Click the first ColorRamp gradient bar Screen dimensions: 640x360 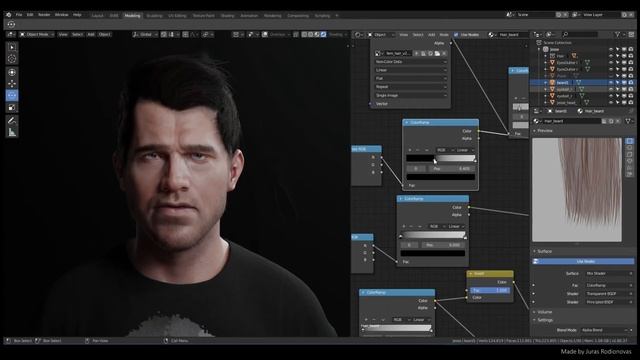click(441, 158)
